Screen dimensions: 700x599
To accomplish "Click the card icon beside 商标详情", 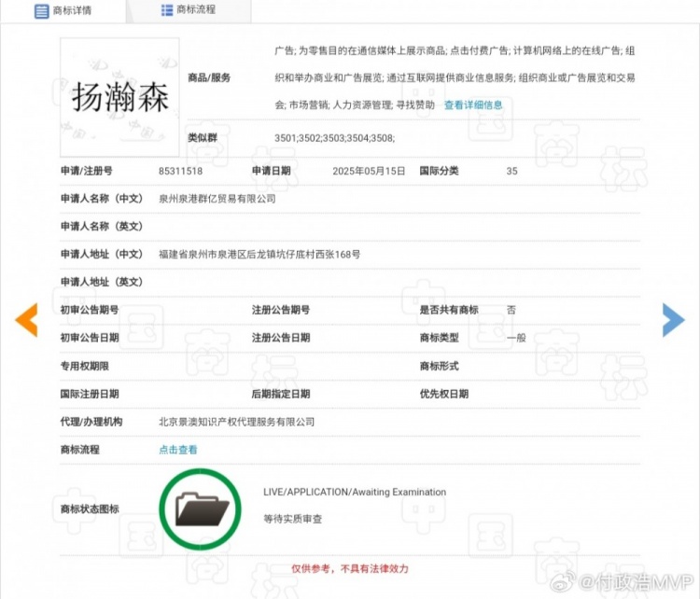I will pos(43,11).
